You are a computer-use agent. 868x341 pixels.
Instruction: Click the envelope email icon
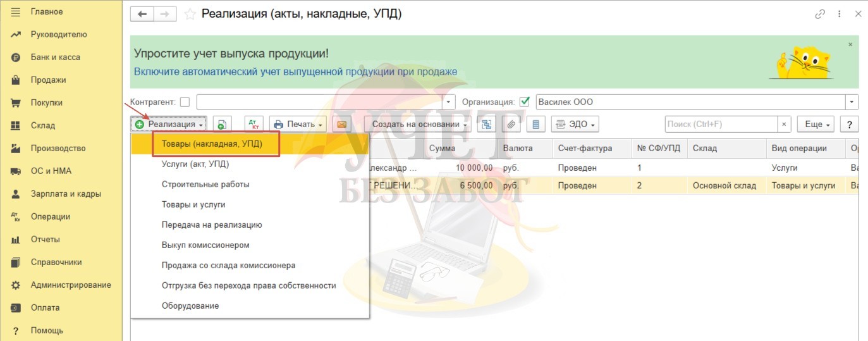coord(341,125)
